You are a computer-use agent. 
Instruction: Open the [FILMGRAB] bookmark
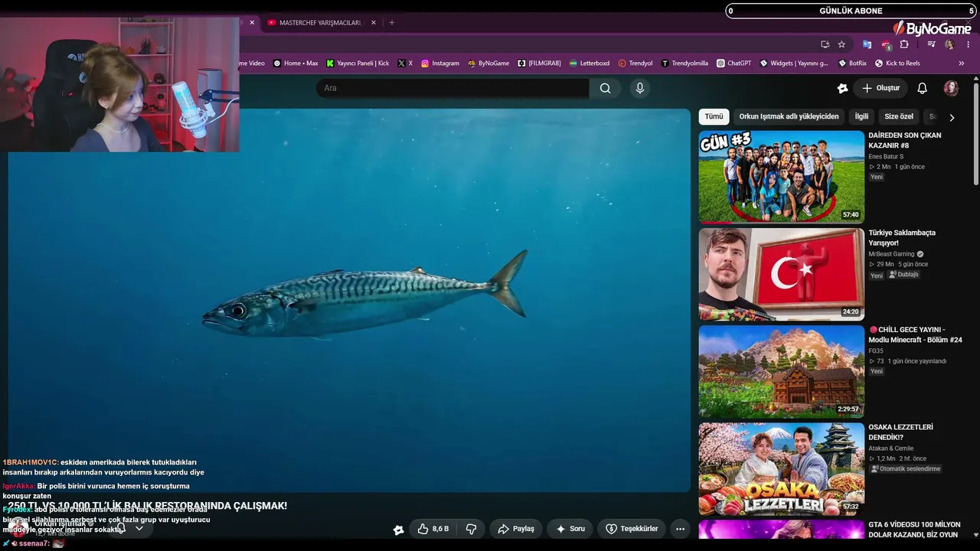coord(540,64)
